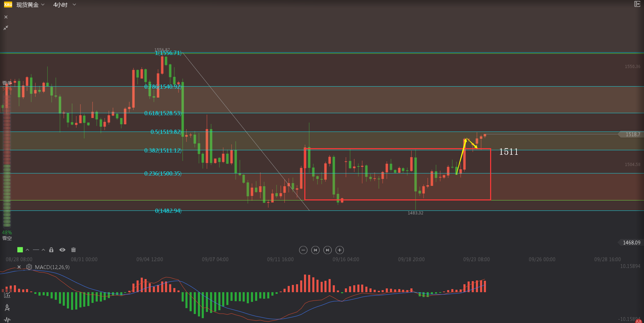Viewport: 644px width, 323px height.
Task: Toggle the lock on the selected drawing
Action: coord(51,250)
